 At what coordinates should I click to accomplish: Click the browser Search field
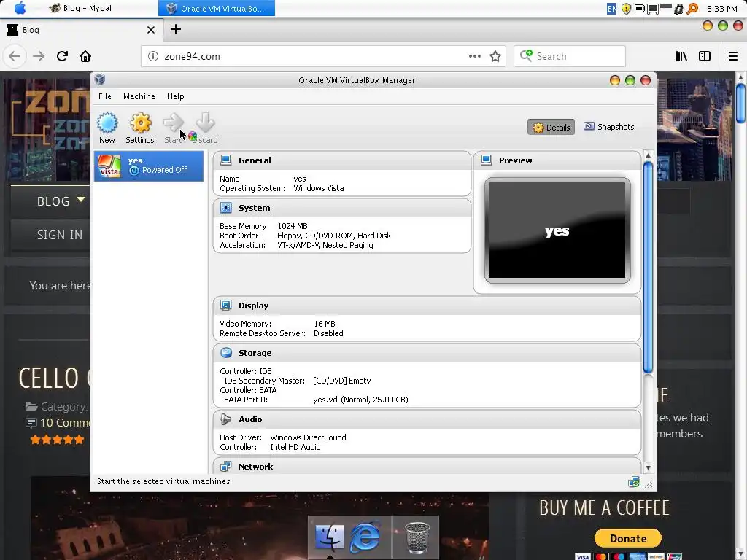pyautogui.click(x=569, y=56)
